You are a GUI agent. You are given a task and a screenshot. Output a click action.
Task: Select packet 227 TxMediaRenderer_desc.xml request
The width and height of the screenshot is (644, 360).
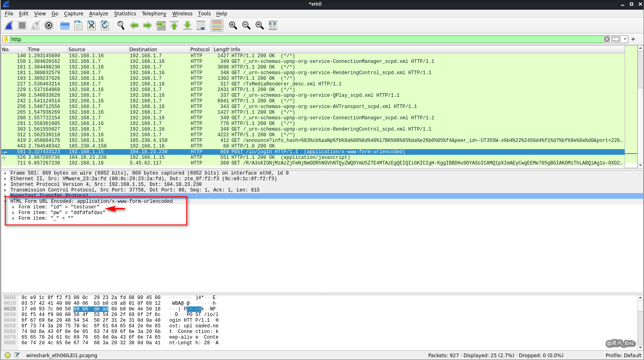[x=313, y=84]
